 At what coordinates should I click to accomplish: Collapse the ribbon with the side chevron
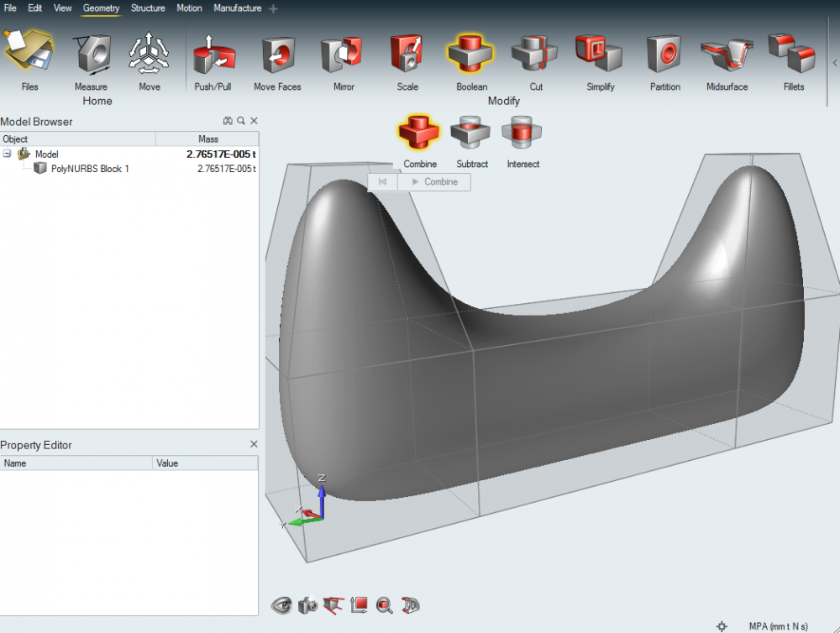(x=835, y=63)
